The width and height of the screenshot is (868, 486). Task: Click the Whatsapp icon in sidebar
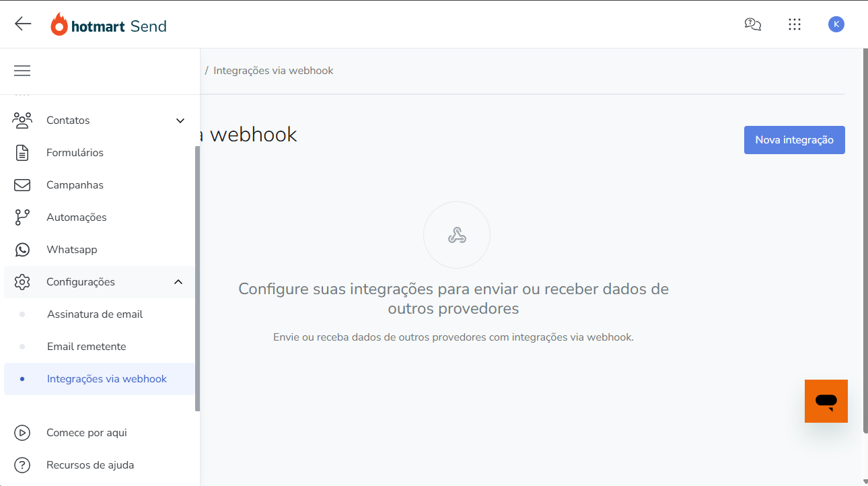pyautogui.click(x=22, y=250)
